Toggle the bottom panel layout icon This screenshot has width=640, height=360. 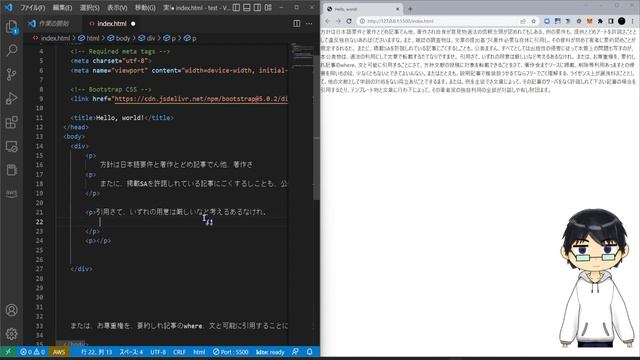click(247, 7)
